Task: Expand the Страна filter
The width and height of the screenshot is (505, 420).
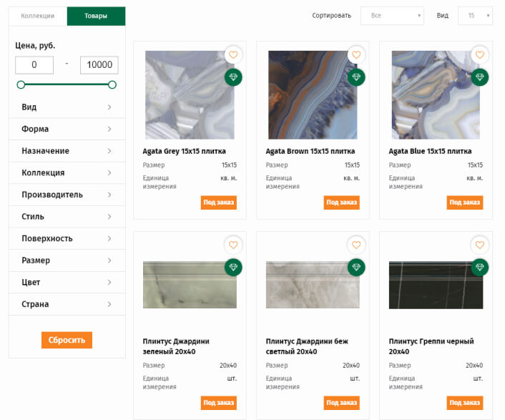Action: (x=67, y=304)
